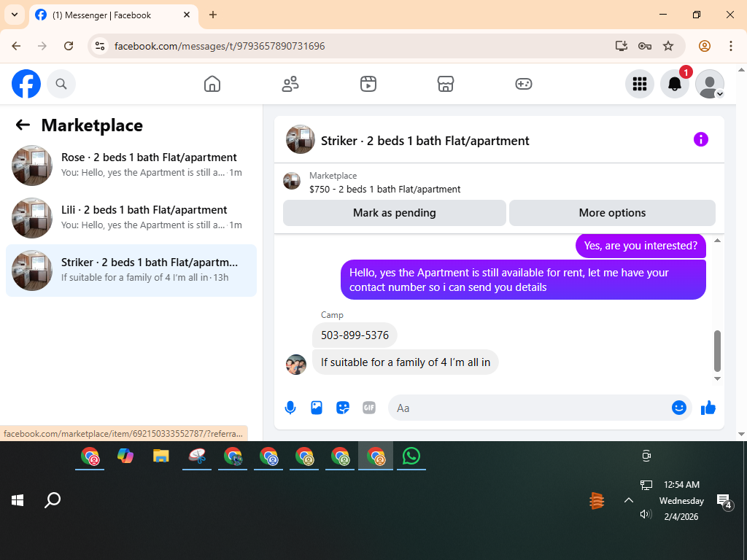Open a new browser tab
The image size is (747, 560).
(x=213, y=15)
